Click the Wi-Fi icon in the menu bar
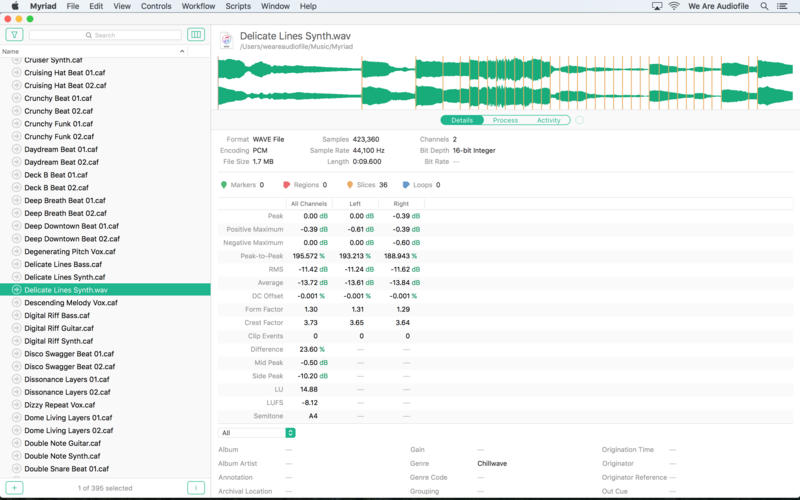This screenshot has height=500, width=800. [674, 6]
